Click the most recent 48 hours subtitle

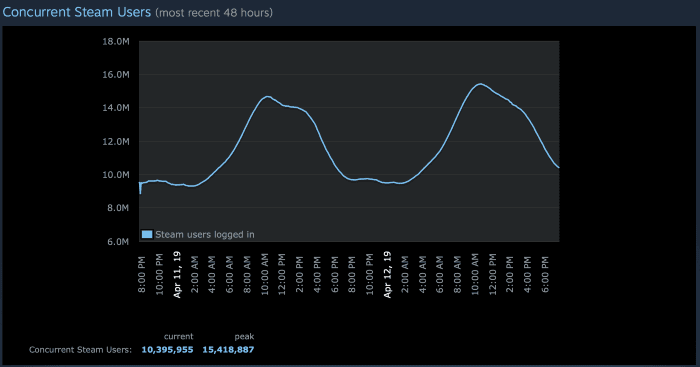point(214,13)
